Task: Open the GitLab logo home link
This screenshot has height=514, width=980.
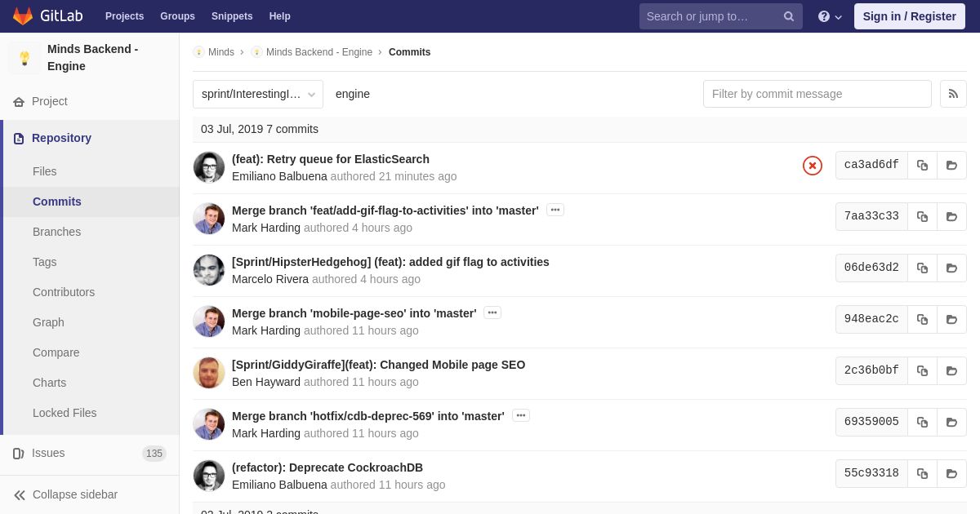Action: 47,16
